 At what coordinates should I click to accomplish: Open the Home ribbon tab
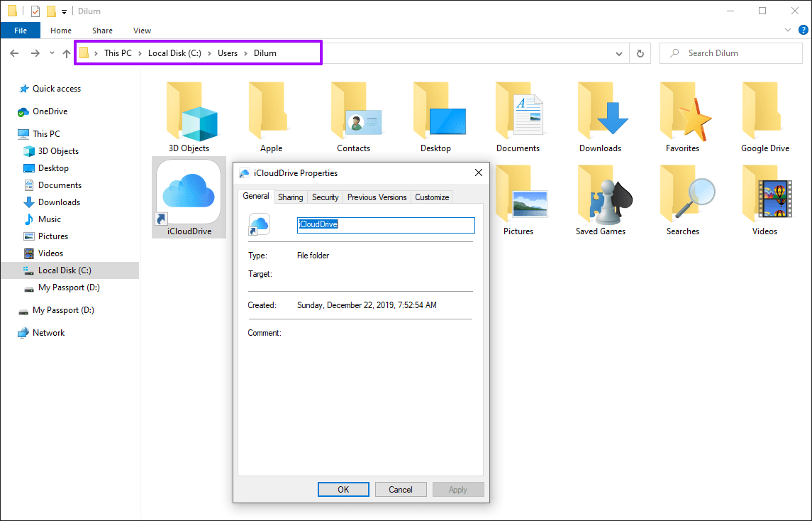(x=61, y=31)
